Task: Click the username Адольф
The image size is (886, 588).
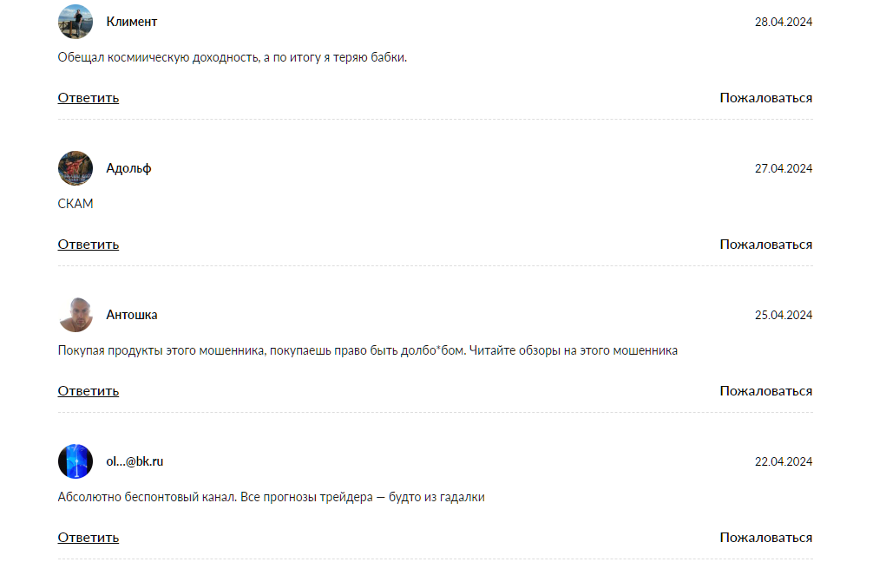Action: coord(128,168)
